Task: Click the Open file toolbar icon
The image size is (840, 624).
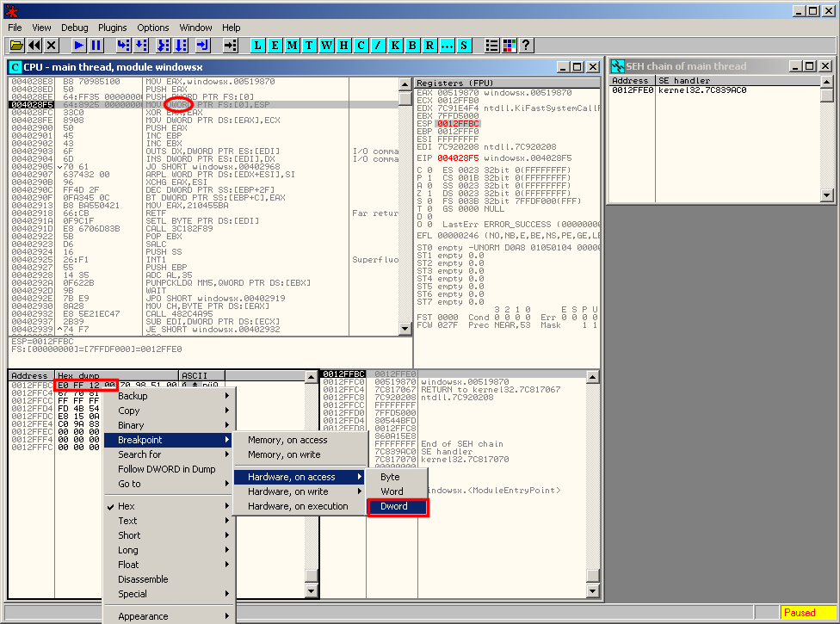Action: pyautogui.click(x=16, y=45)
